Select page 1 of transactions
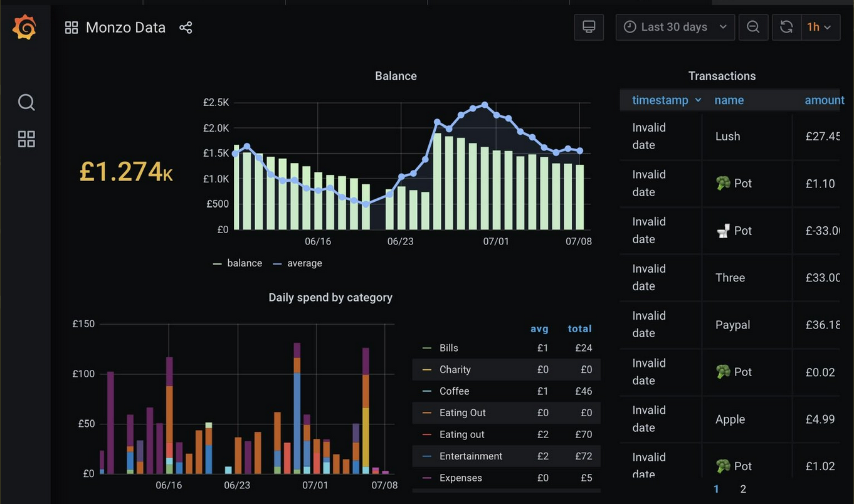 coord(717,489)
